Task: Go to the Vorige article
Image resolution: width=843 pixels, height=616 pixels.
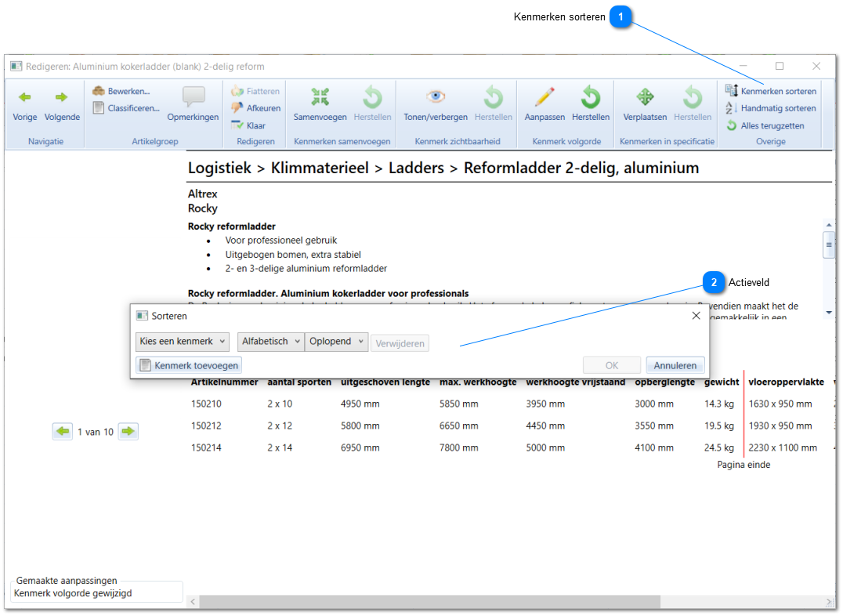Action: tap(25, 106)
